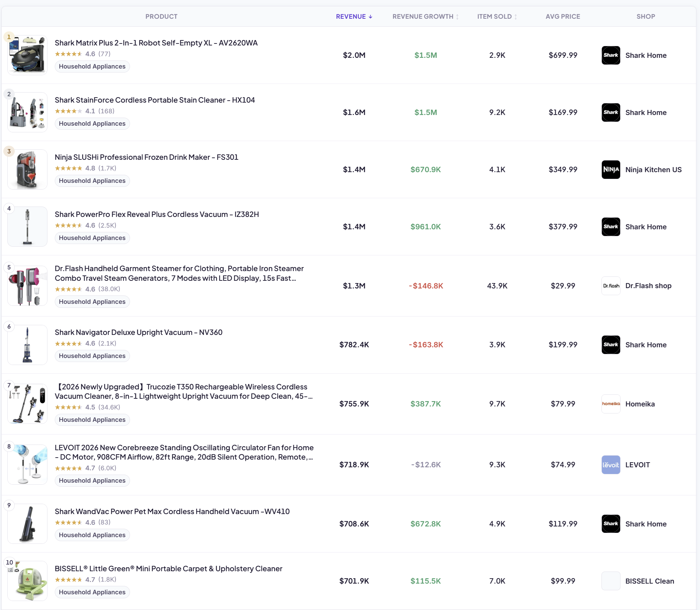Image resolution: width=700 pixels, height=610 pixels.
Task: Click BISSELL Clean shop name
Action: (x=649, y=581)
